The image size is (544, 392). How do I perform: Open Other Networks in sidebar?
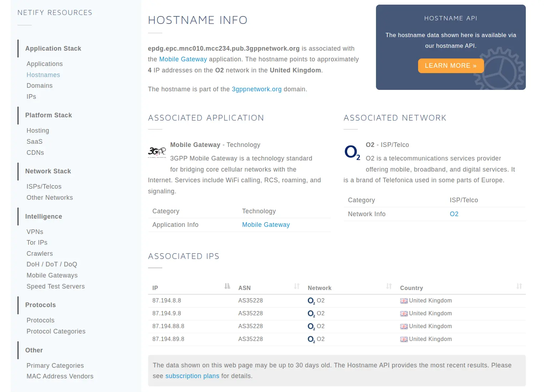[x=50, y=198]
